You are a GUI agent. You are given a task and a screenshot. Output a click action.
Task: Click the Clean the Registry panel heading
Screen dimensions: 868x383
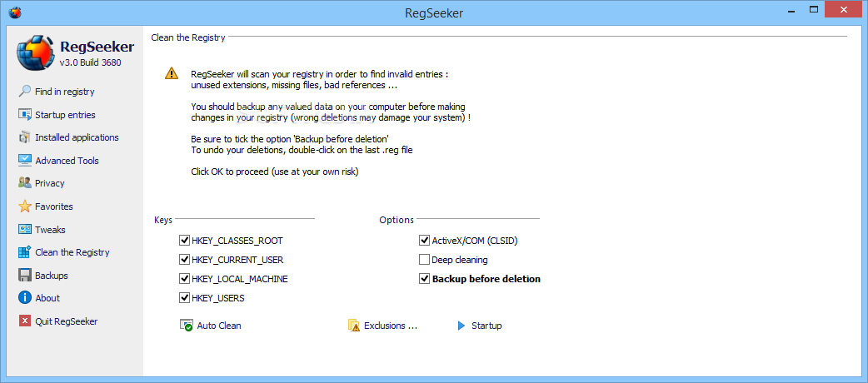pos(188,37)
